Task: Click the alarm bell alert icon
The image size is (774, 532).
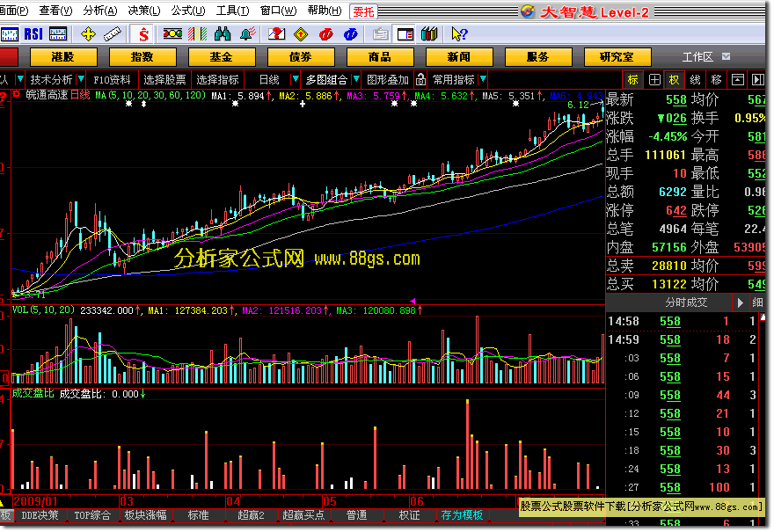Action: 248,33
